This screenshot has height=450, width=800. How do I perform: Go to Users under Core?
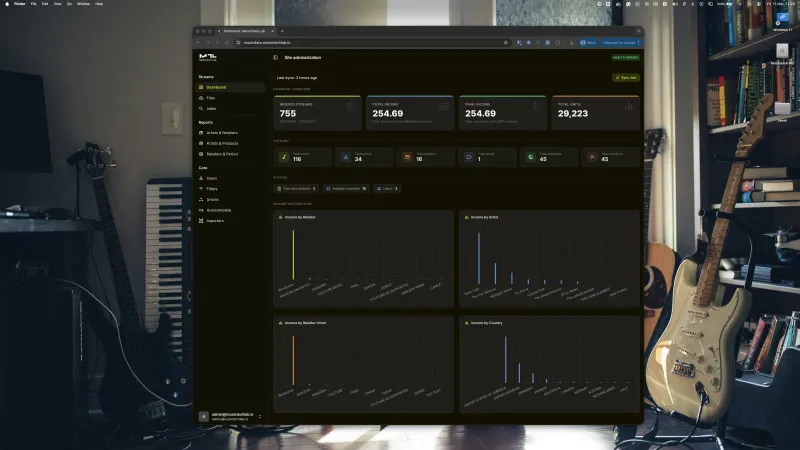(x=231, y=179)
